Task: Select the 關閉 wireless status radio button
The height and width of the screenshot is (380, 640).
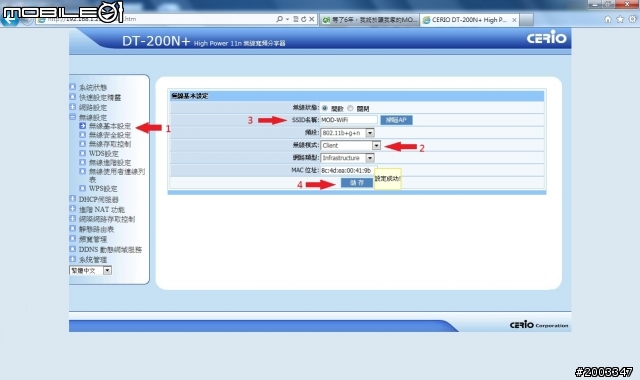Action: [350, 108]
